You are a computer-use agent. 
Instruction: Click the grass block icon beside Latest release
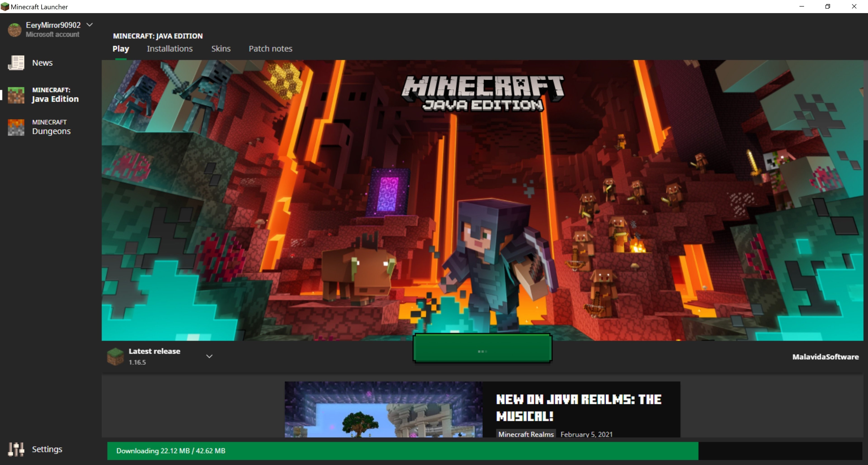(115, 356)
